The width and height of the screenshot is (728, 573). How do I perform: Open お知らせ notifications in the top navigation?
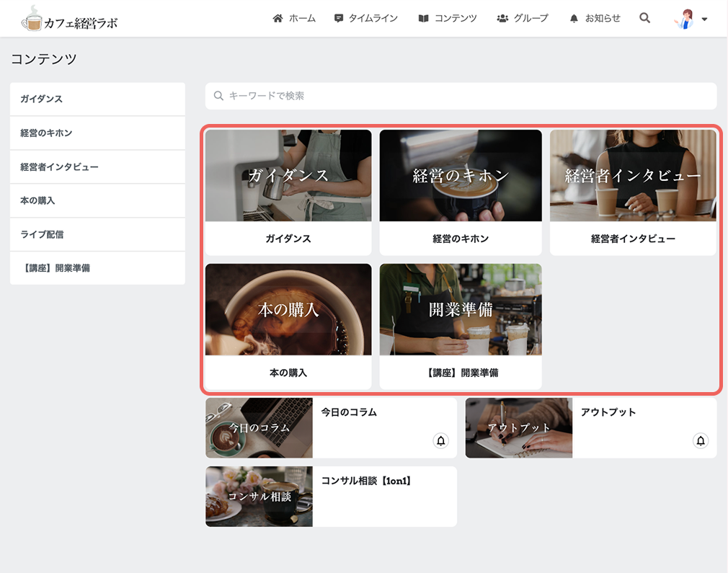coord(595,18)
